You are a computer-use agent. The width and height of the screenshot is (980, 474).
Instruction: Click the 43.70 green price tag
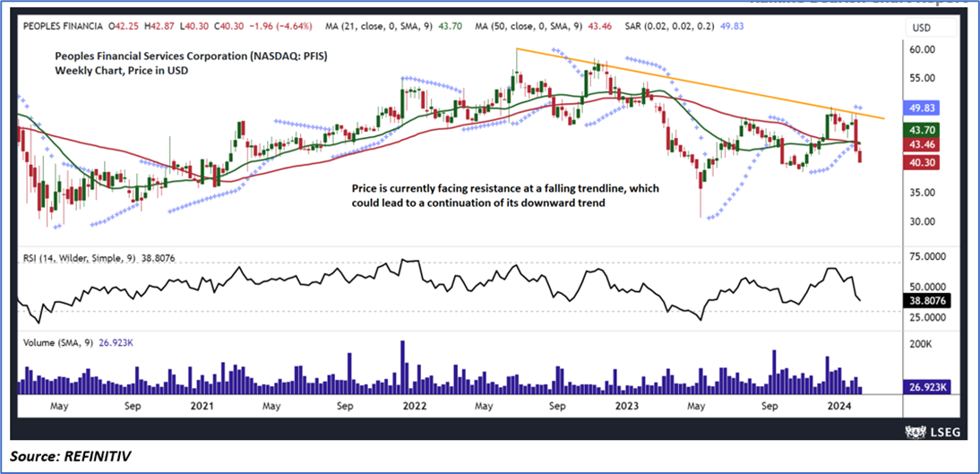pyautogui.click(x=924, y=131)
